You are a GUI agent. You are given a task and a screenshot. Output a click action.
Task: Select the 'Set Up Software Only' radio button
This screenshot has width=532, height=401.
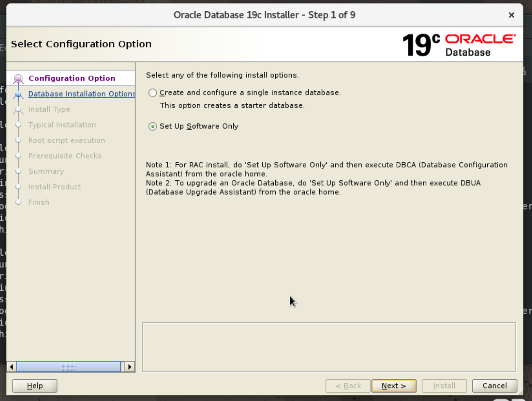[x=153, y=126]
